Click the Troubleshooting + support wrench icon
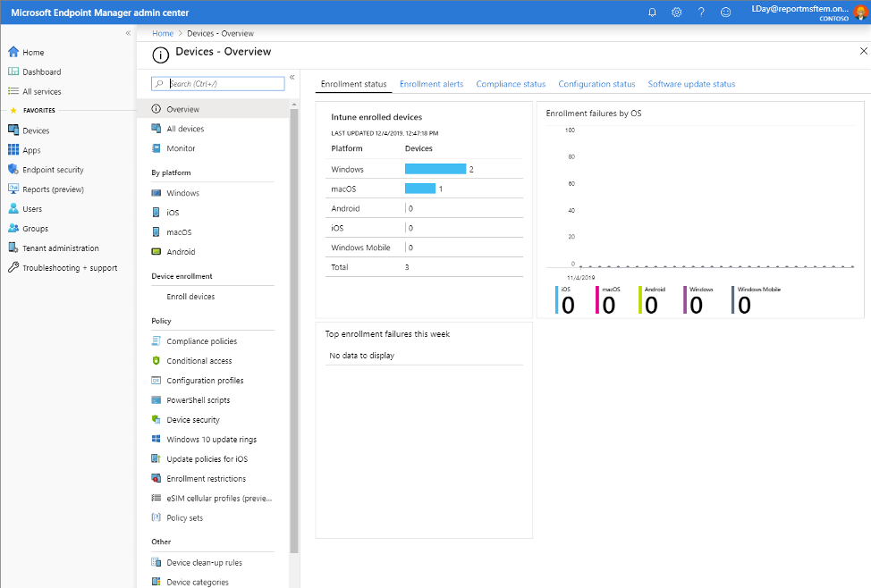Screen dimensions: 871x588 (13, 267)
